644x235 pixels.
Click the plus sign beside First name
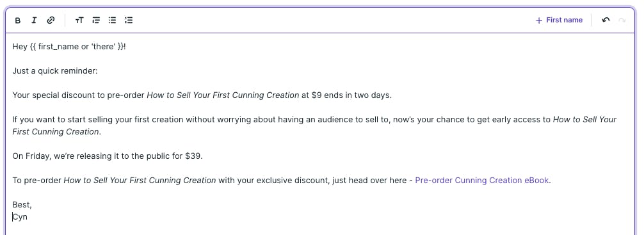click(x=539, y=20)
